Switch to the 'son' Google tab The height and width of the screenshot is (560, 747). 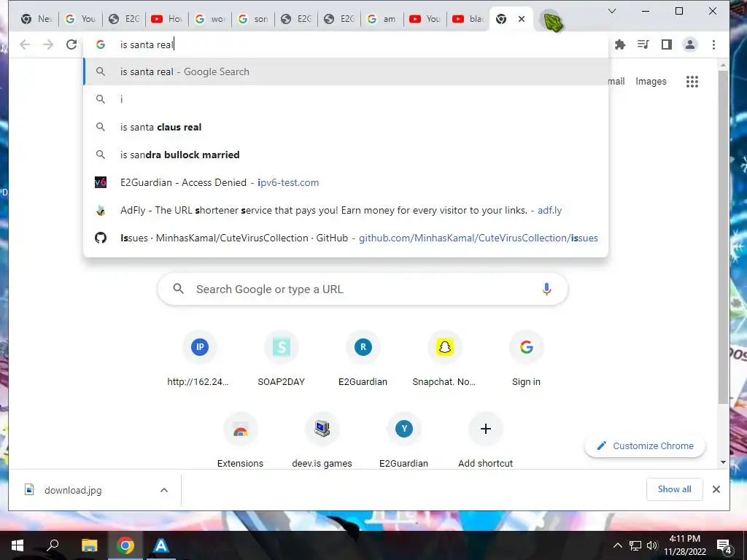253,19
